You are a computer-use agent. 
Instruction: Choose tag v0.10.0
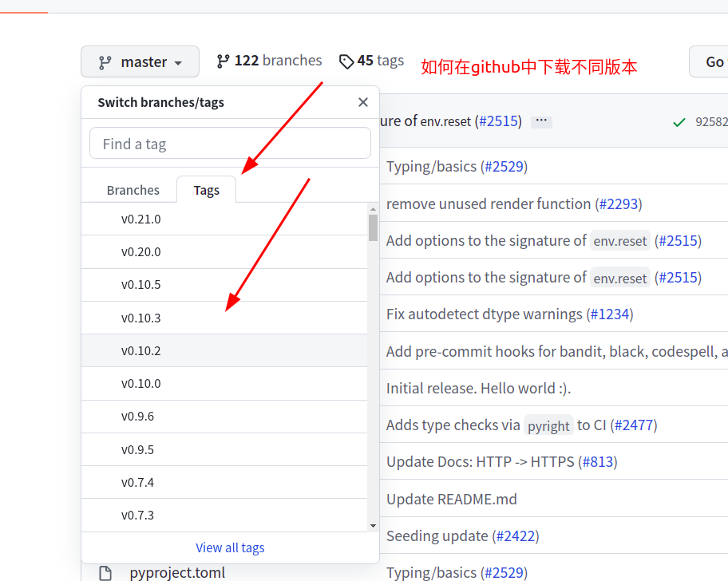pos(224,384)
